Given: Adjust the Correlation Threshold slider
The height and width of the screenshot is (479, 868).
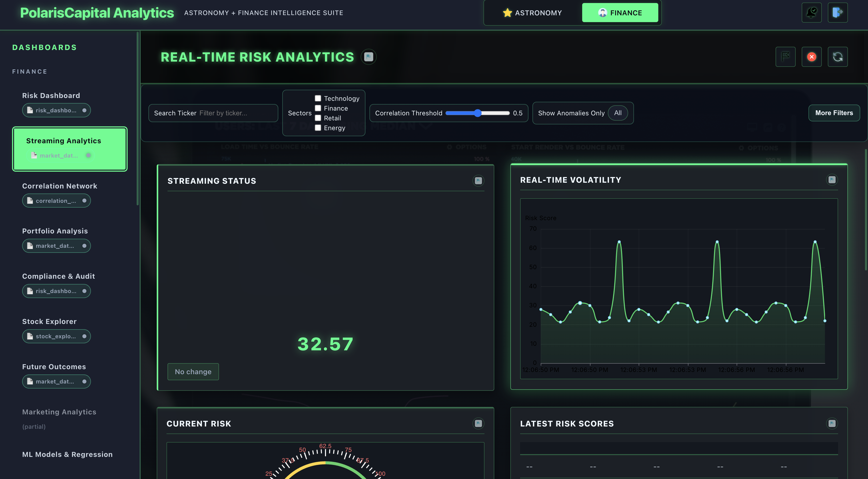Looking at the screenshot, I should pos(477,113).
